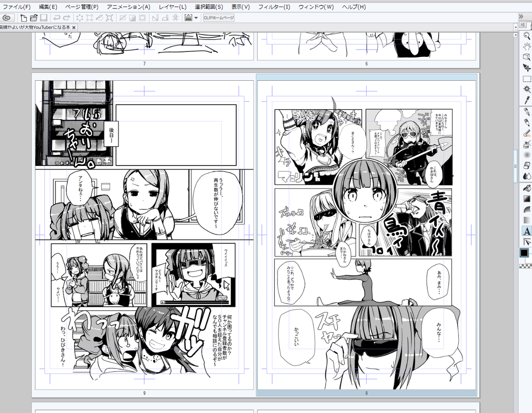Click the Clear outside selection icon
532x413 pixels.
90,18
